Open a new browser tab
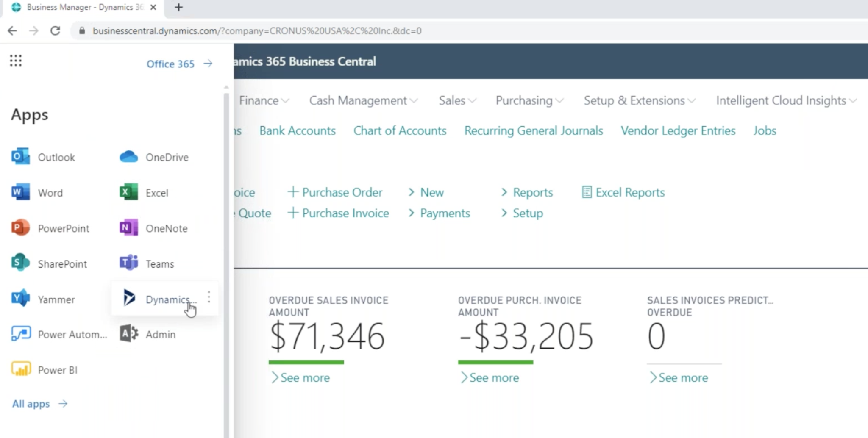Viewport: 868px width, 438px height. (x=178, y=7)
